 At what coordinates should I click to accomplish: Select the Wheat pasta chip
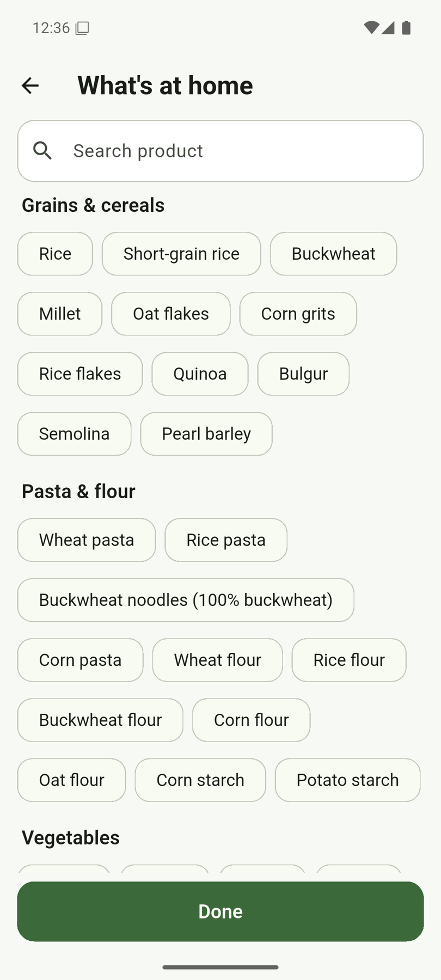pos(87,540)
